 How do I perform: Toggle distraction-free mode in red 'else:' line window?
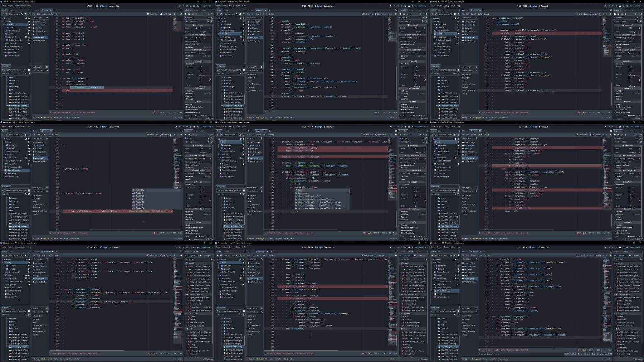click(x=181, y=10)
